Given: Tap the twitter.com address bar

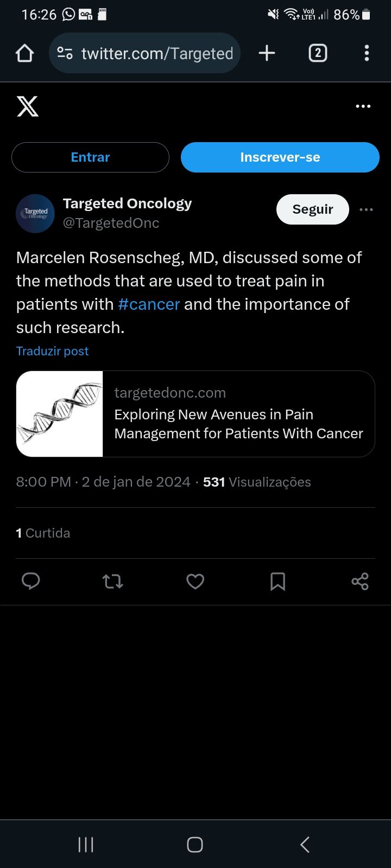Looking at the screenshot, I should (156, 53).
